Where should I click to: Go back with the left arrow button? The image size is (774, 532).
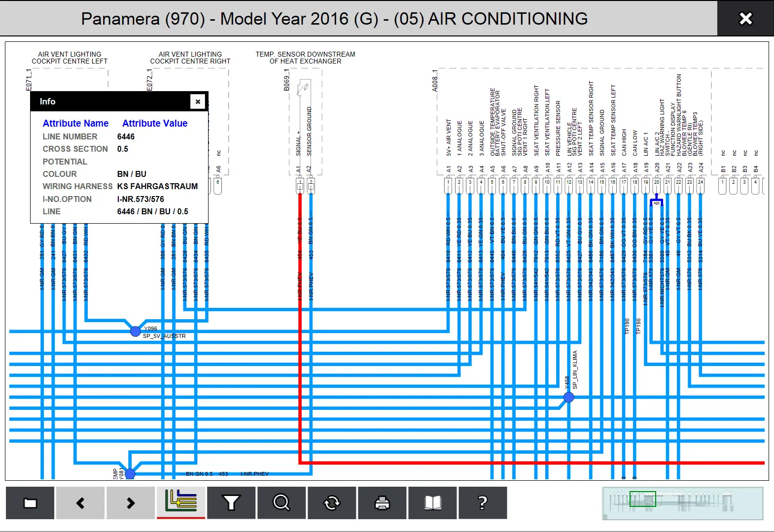(x=80, y=503)
